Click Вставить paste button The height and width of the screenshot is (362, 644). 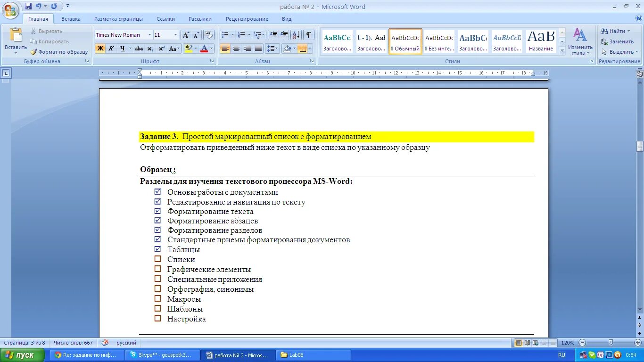[16, 40]
